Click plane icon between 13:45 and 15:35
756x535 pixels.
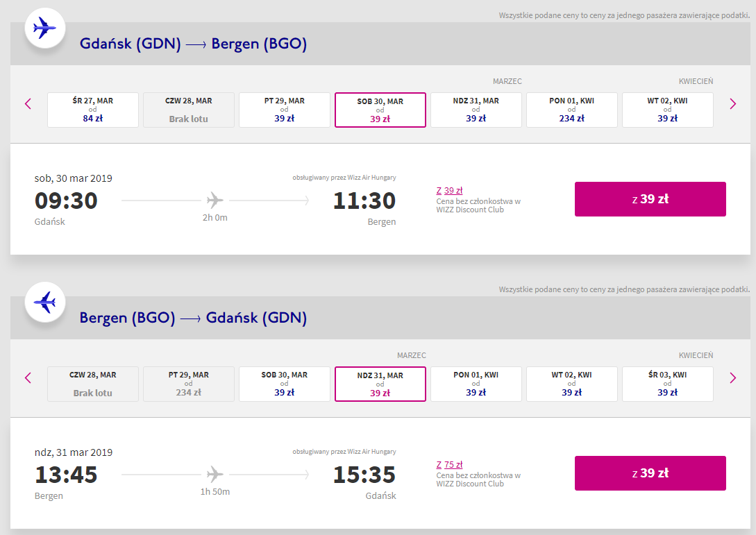[x=215, y=475]
